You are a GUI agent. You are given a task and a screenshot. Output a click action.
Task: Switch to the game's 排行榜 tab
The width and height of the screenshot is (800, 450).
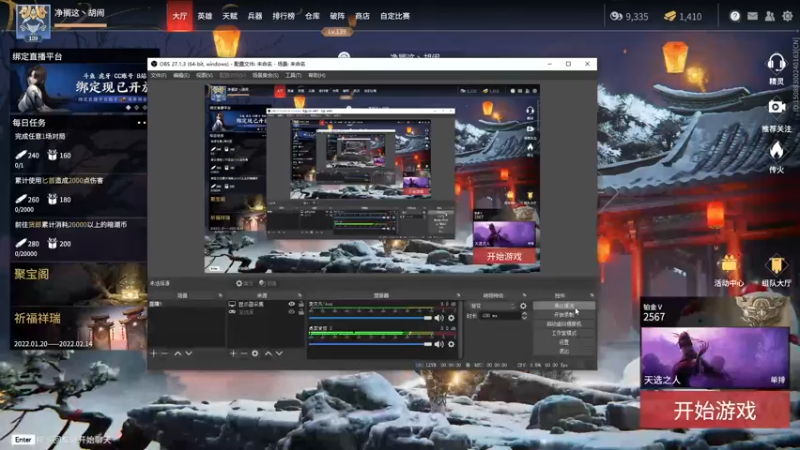284,16
